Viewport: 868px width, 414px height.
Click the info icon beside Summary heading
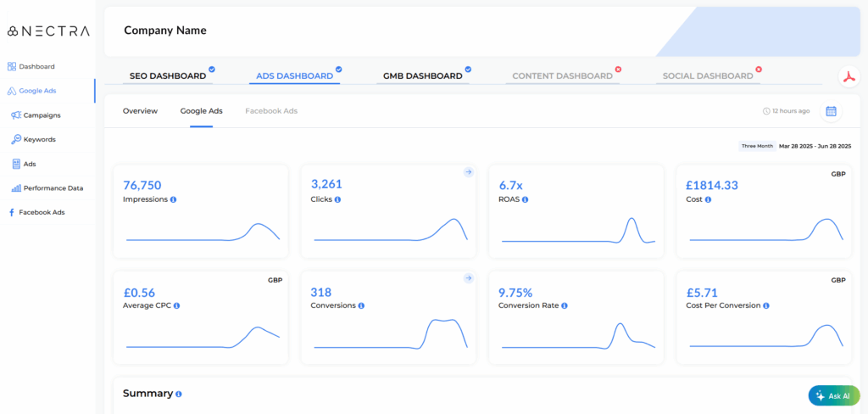[x=179, y=394]
